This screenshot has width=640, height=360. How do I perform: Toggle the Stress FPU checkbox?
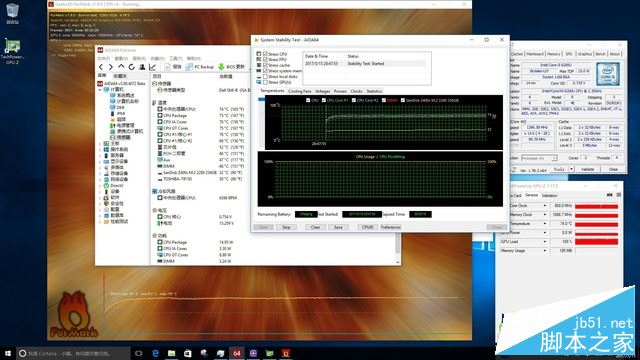click(x=265, y=60)
